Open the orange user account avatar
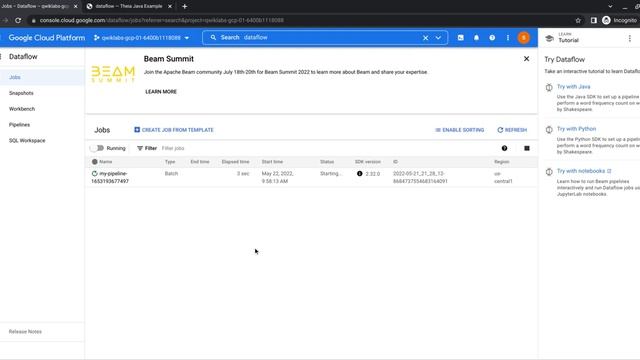This screenshot has height=360, width=640. (524, 38)
